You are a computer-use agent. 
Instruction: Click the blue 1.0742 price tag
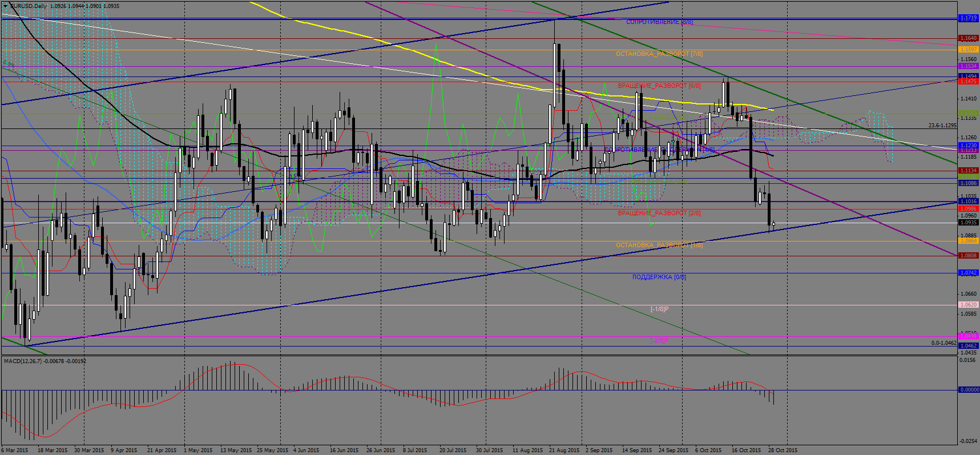(x=969, y=273)
